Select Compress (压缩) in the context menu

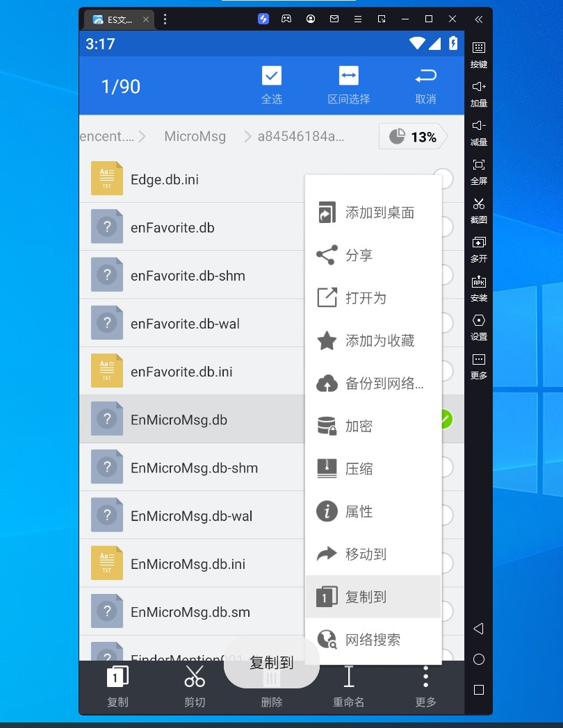pos(373,469)
